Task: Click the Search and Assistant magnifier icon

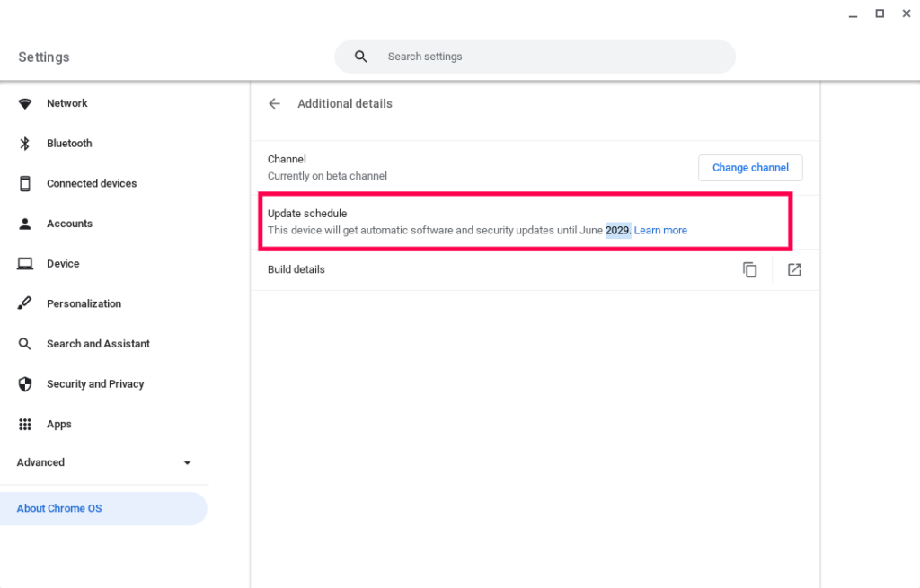Action: [x=24, y=344]
